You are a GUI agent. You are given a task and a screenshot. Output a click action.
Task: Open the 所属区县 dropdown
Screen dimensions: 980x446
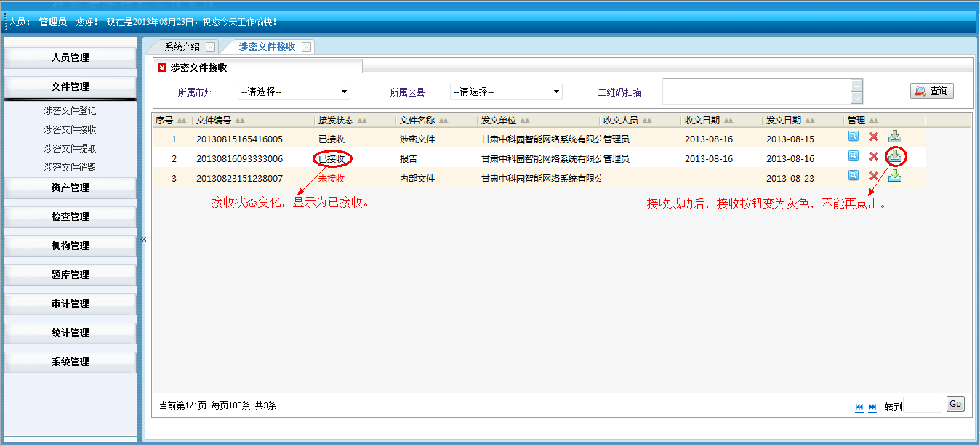(506, 92)
